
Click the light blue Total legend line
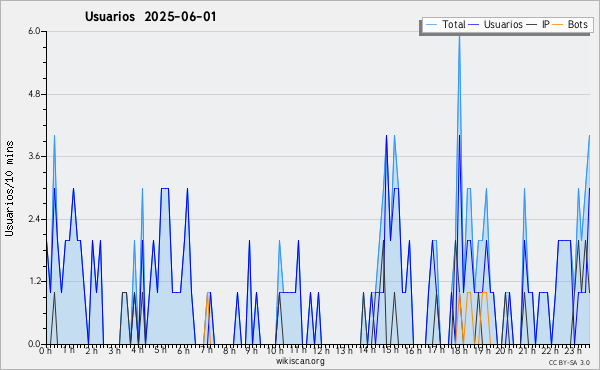(431, 24)
